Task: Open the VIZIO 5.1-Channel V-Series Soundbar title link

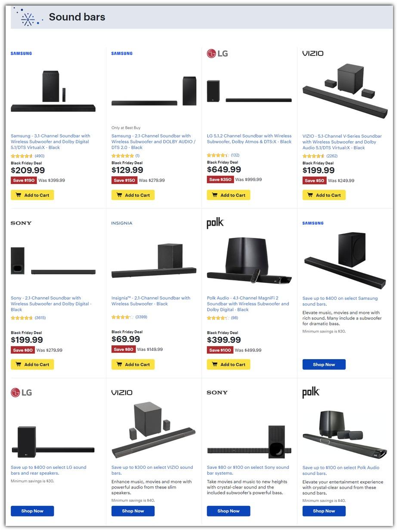Action: coord(342,142)
